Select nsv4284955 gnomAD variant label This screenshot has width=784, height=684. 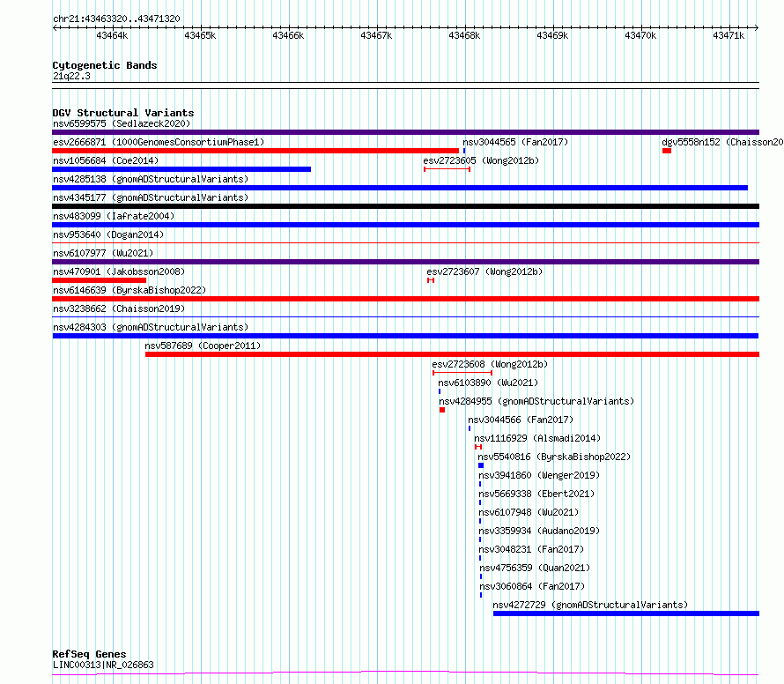coord(536,401)
